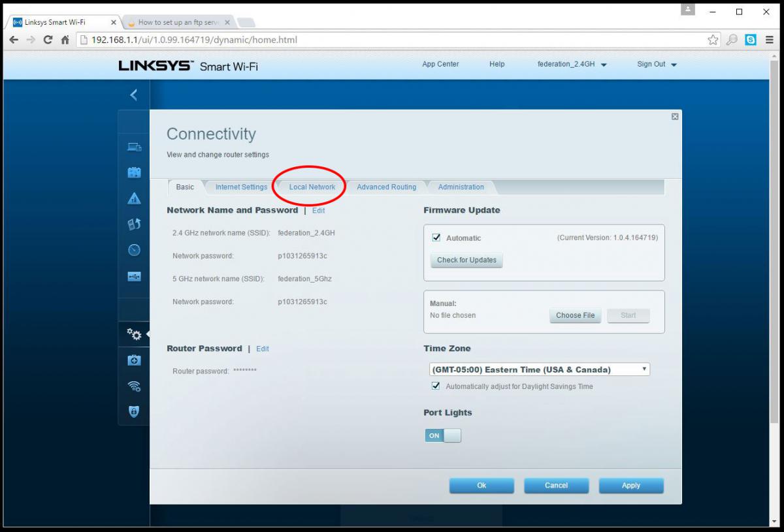Open the Parental Controls warning-triangle icon

134,198
